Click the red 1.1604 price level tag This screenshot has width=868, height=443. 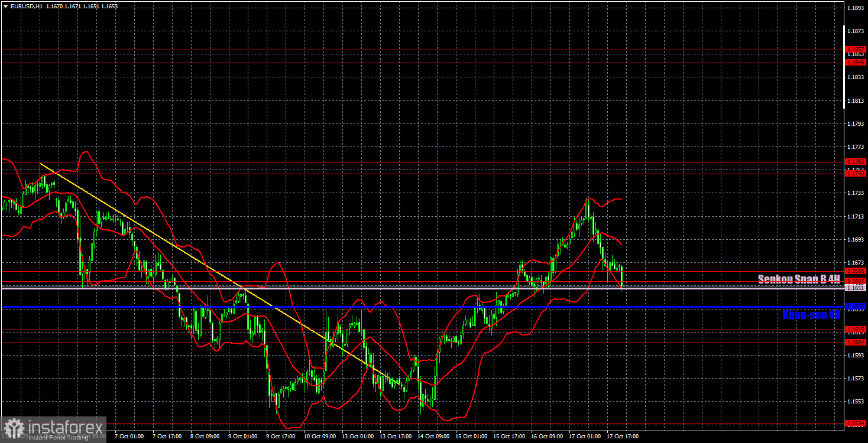856,343
